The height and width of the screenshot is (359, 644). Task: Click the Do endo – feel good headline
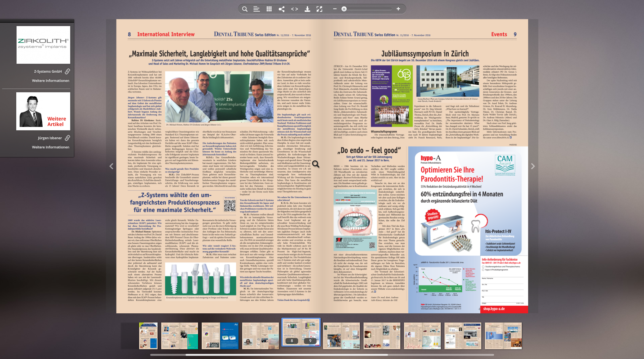pos(369,150)
